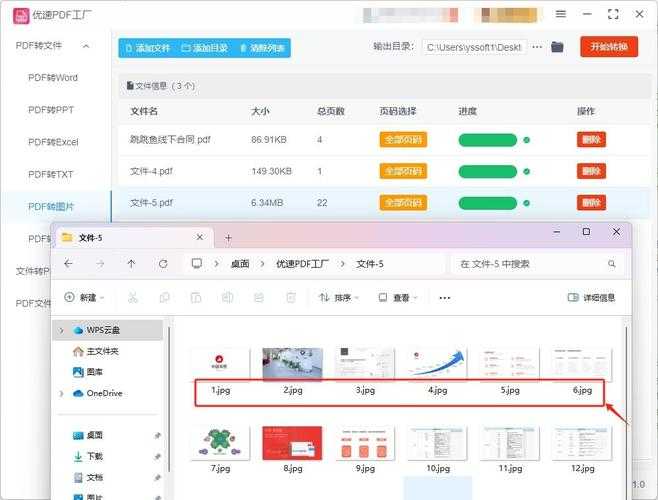This screenshot has width=658, height=500.
Task: Open the 查看 view dropdown
Action: pos(398,298)
